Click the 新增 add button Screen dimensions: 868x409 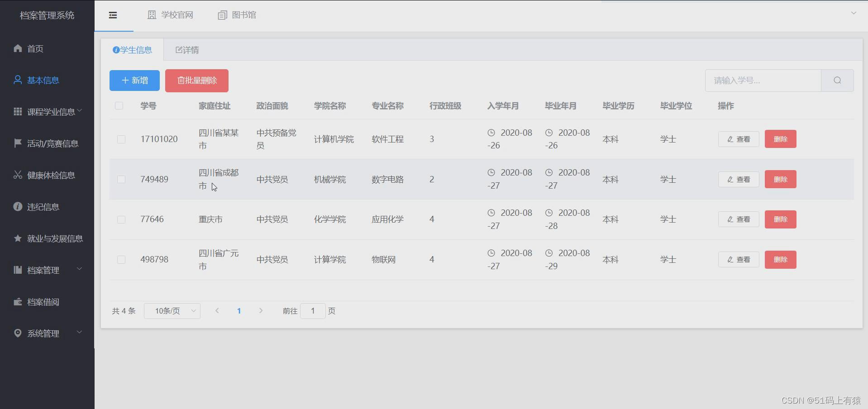(x=134, y=81)
